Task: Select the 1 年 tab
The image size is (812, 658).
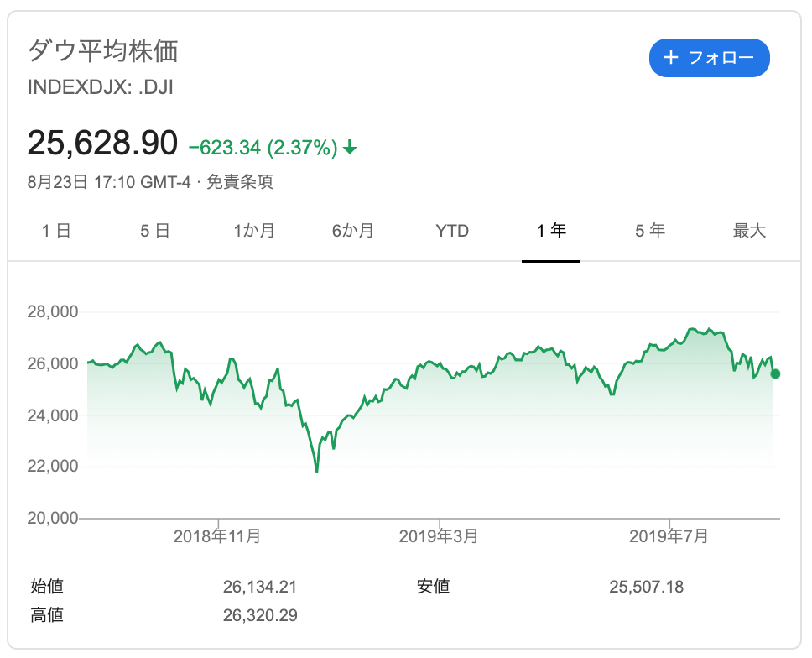Action: [x=551, y=231]
